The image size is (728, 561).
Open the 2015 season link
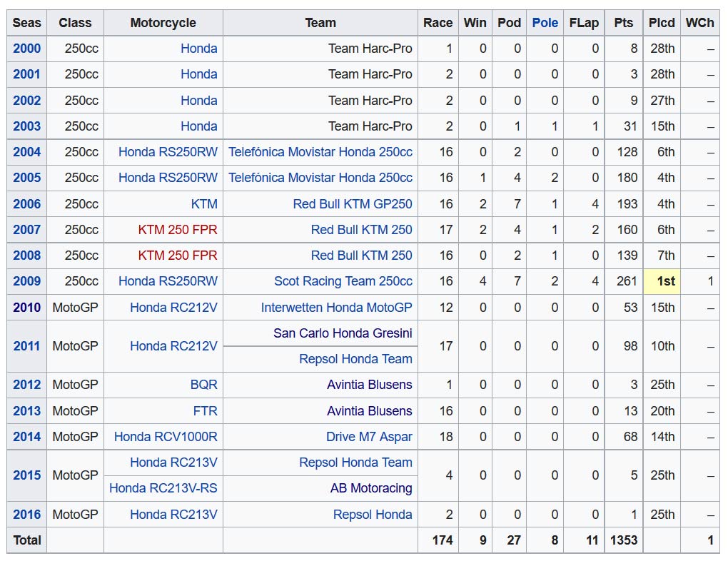(x=27, y=475)
